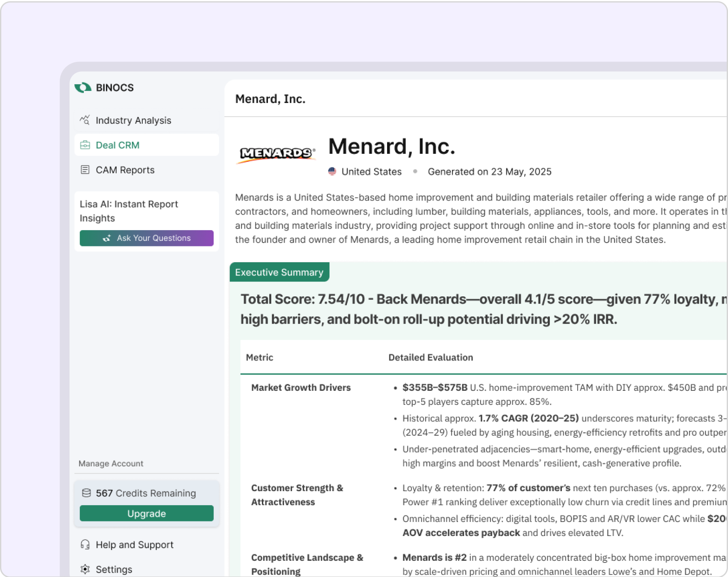Click Customer Strength & Attractiveness row label

point(297,495)
